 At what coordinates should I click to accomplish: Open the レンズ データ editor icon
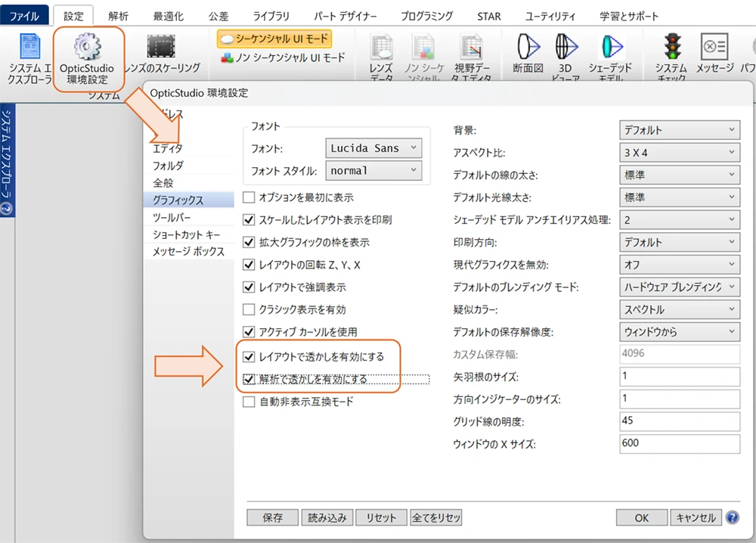coord(381,47)
